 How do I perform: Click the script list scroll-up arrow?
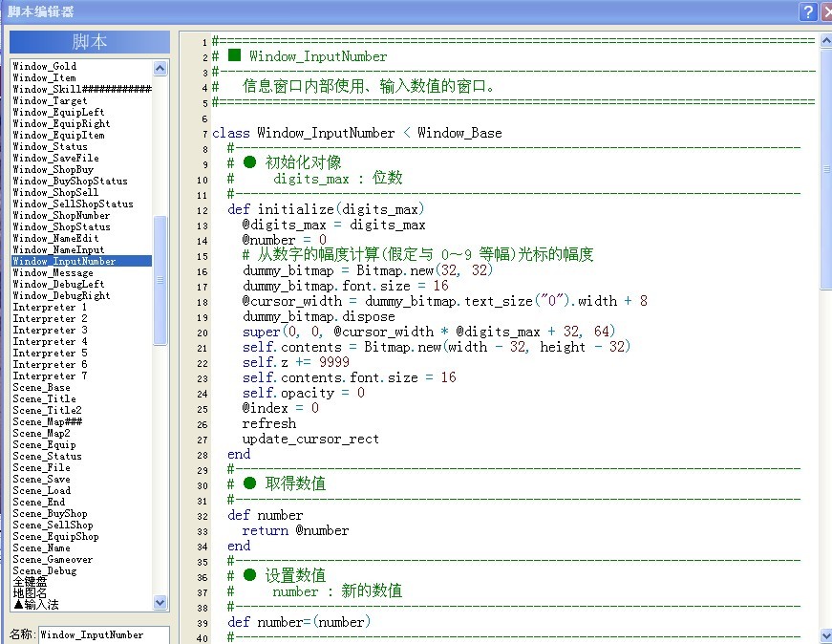(160, 68)
